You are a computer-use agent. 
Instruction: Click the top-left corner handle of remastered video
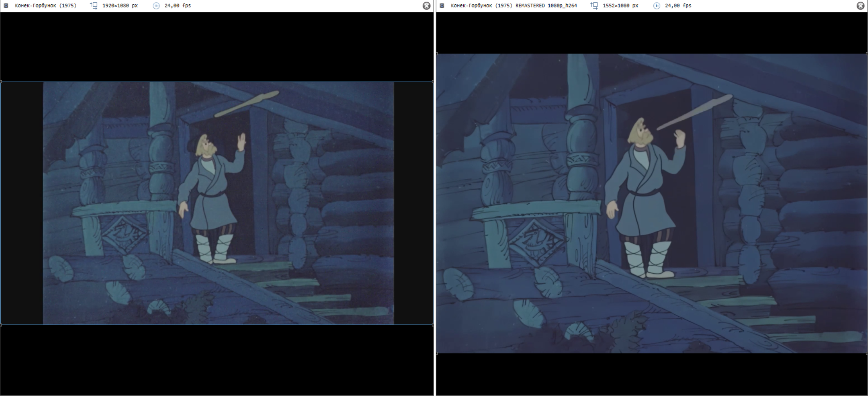coord(437,54)
